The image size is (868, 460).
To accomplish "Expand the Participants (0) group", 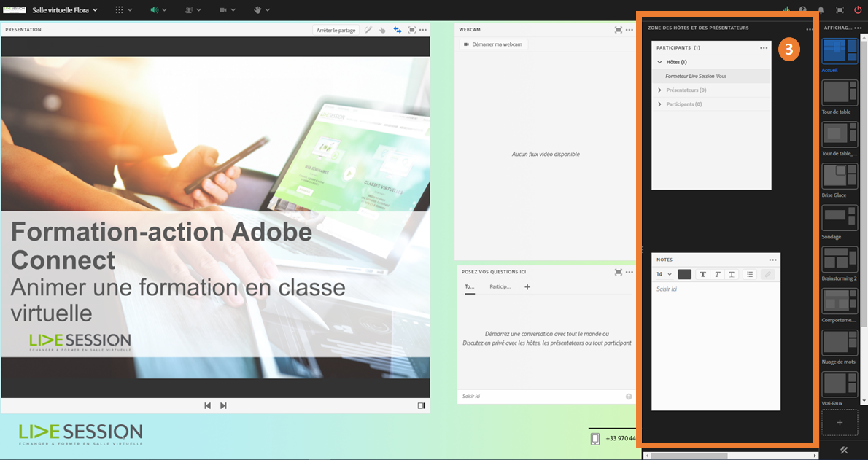I will click(659, 104).
